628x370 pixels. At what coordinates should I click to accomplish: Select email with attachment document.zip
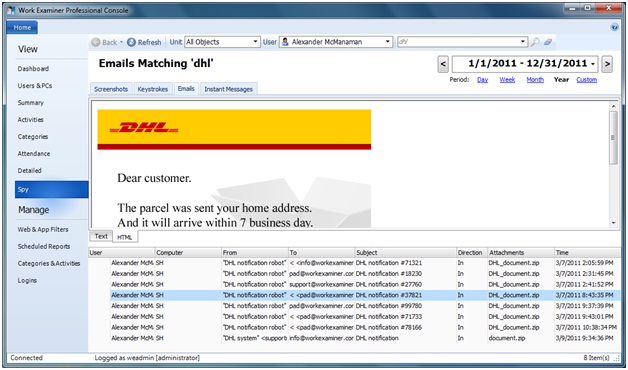click(365, 338)
